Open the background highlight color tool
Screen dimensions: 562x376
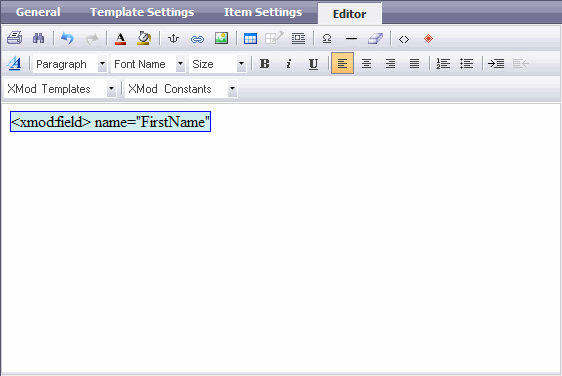coord(144,38)
